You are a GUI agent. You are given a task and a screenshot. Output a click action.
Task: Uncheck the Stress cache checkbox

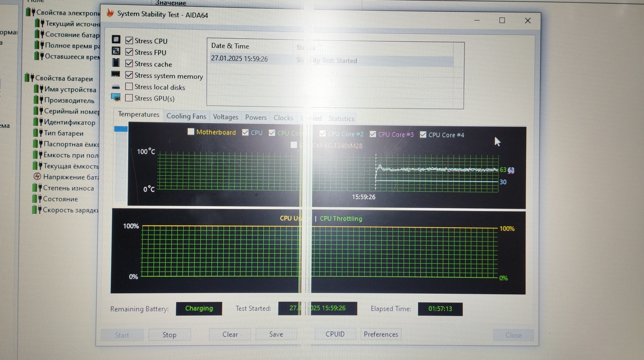point(129,63)
